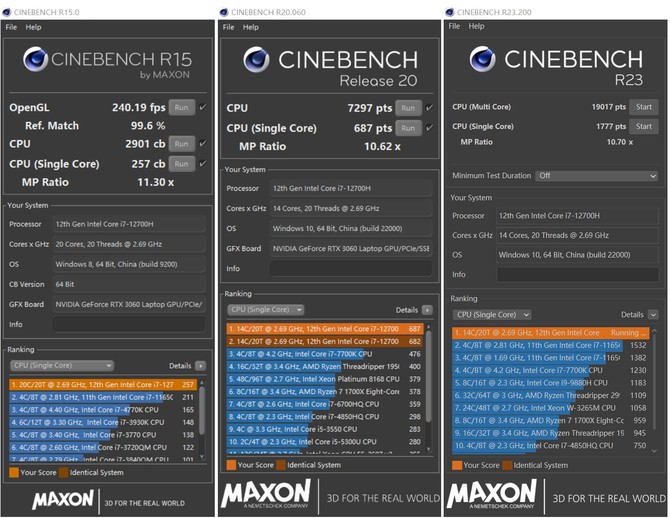Toggle CPU (Single Core) checkbox in R15
670x518 pixels.
[203, 163]
